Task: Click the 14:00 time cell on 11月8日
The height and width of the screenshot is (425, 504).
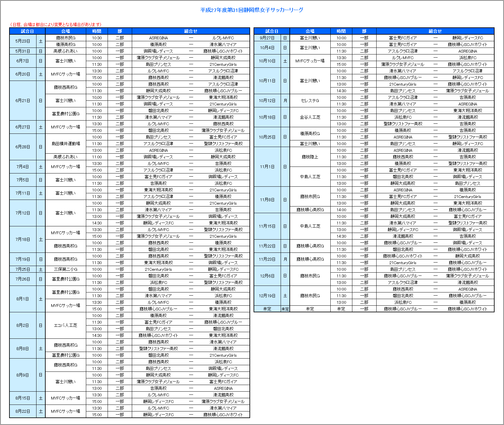Action: pyautogui.click(x=341, y=210)
